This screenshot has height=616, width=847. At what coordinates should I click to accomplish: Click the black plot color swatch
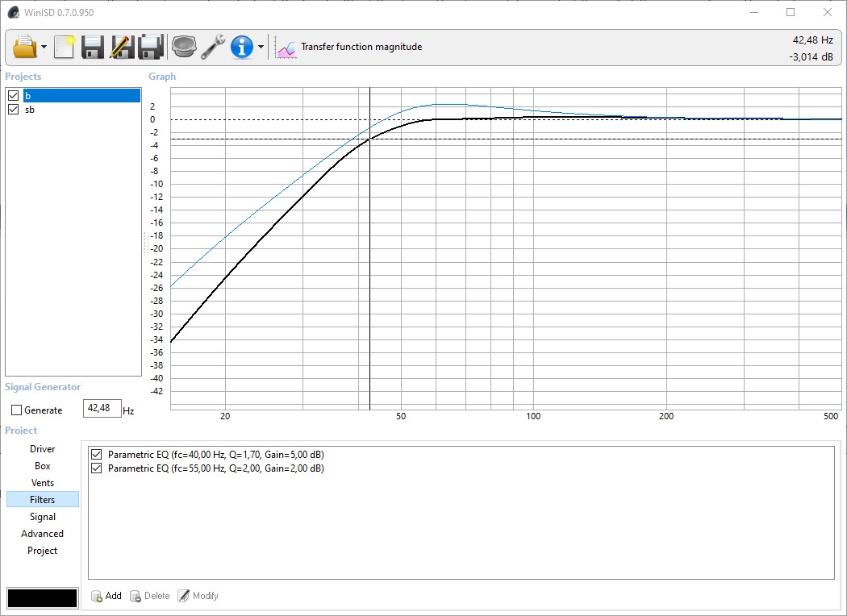pyautogui.click(x=42, y=598)
